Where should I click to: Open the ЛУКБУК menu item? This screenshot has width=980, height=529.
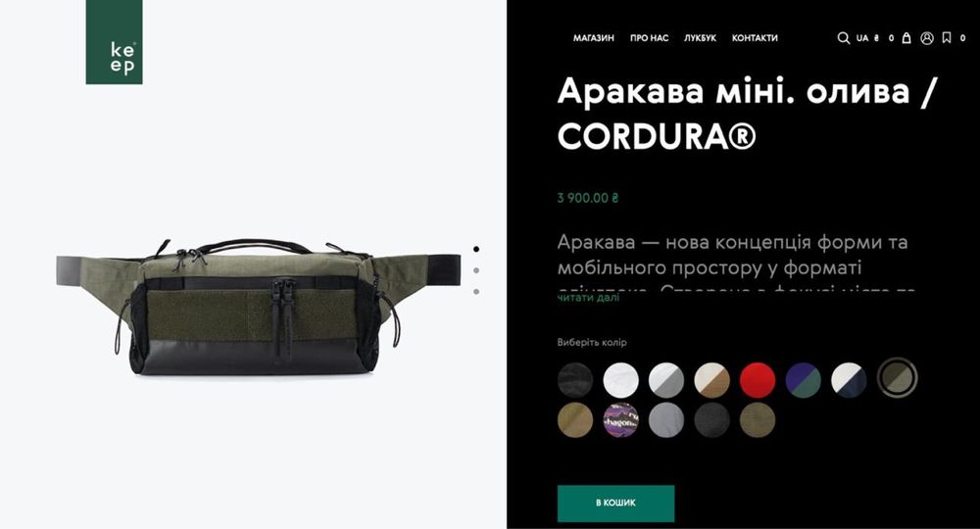click(700, 38)
